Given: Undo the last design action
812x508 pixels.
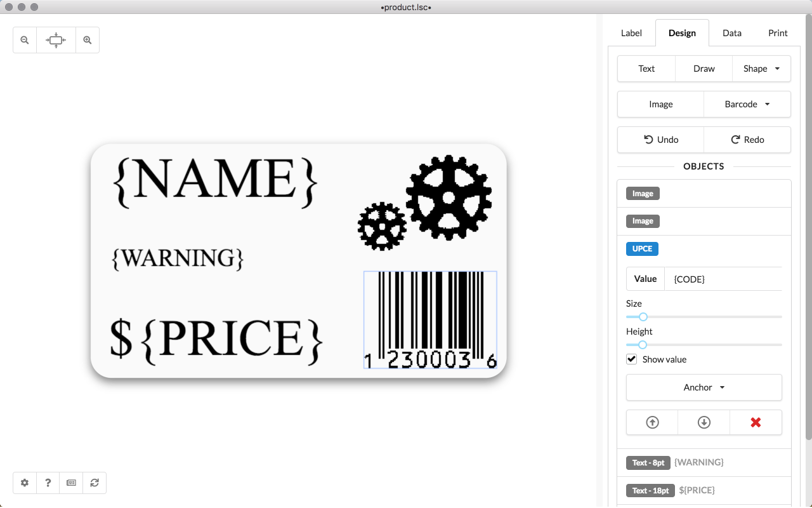Looking at the screenshot, I should click(661, 140).
